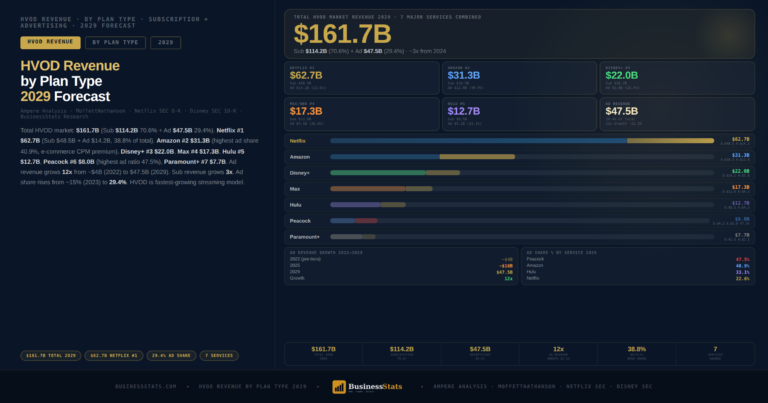Screen dimensions: 768x403
Task: Open the Amazon #2 $31.3B card
Action: [519, 78]
